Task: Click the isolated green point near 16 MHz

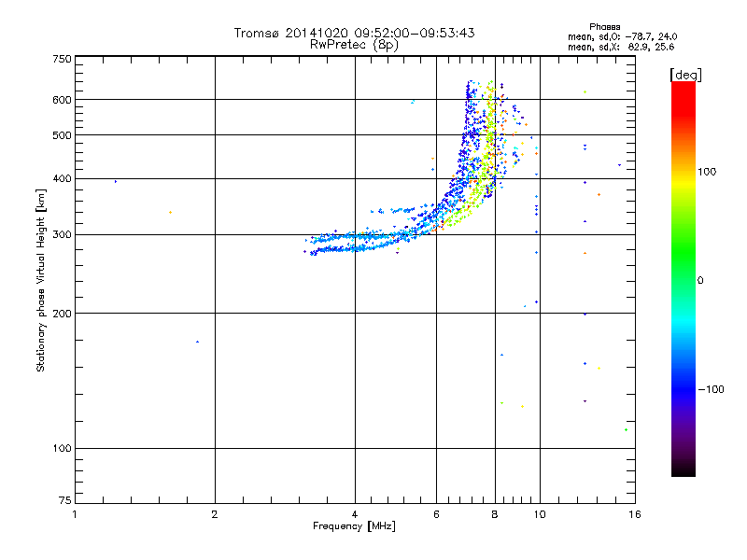Action: pyautogui.click(x=626, y=430)
